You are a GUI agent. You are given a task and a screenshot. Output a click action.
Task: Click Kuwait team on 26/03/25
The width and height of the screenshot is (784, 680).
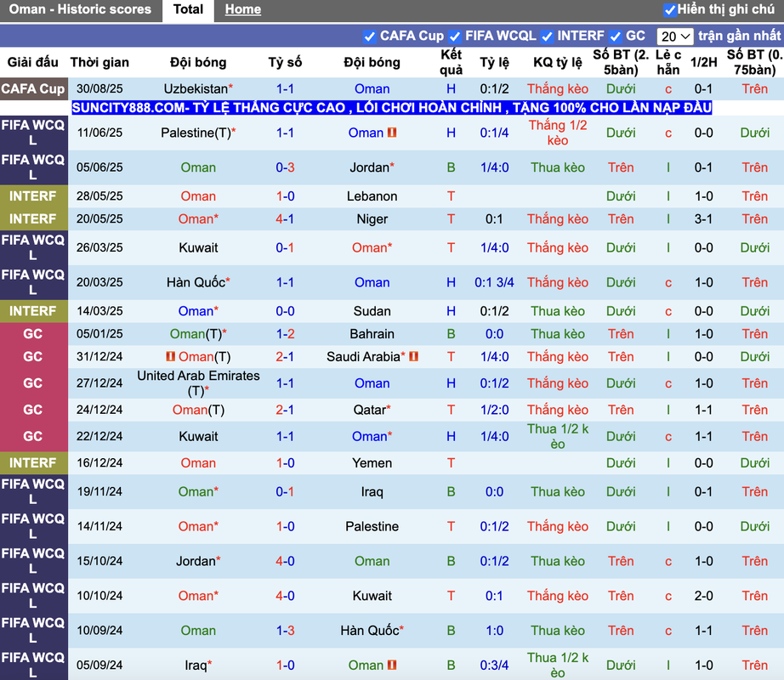coord(198,248)
